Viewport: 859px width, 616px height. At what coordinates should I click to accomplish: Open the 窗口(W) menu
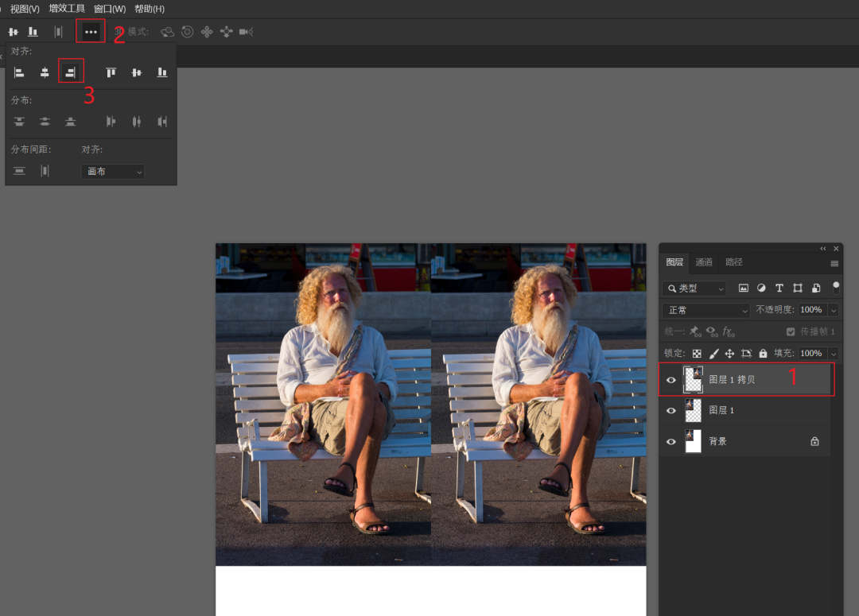[x=110, y=9]
